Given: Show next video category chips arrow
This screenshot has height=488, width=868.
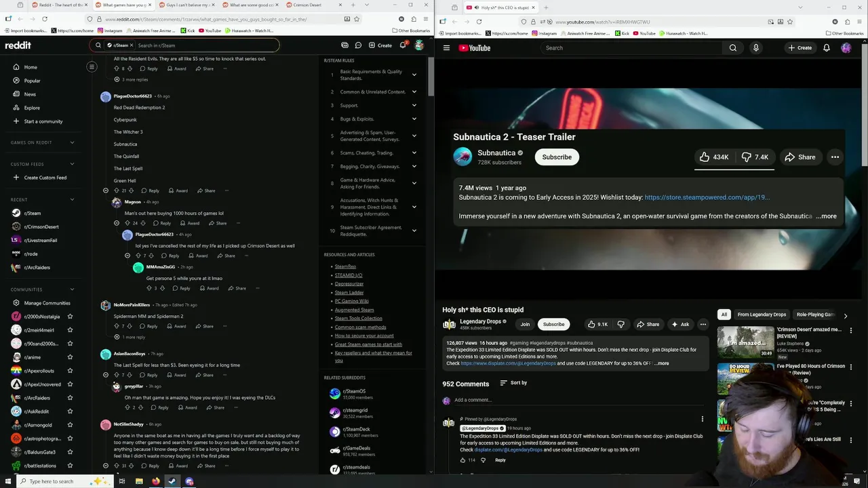Looking at the screenshot, I should click(846, 315).
